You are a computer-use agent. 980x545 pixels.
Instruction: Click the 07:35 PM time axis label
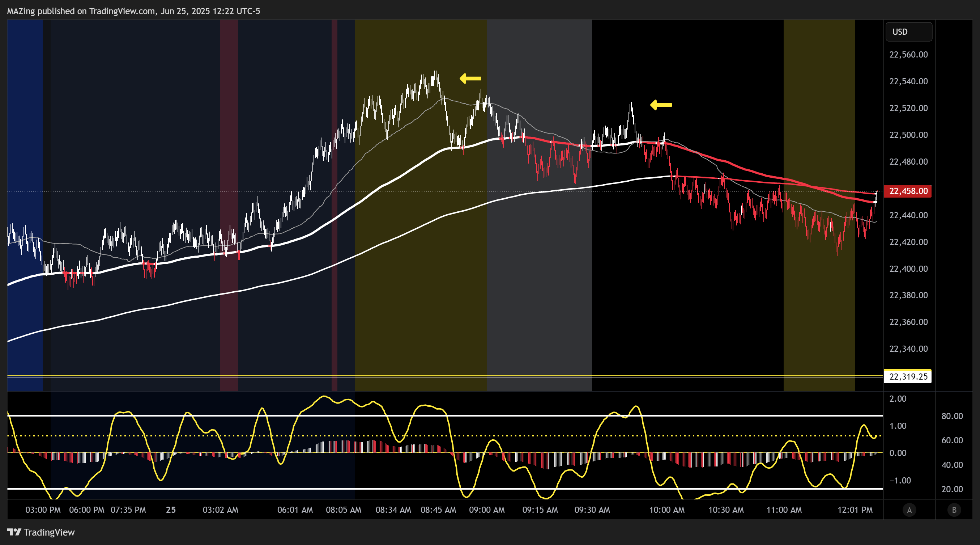[128, 510]
